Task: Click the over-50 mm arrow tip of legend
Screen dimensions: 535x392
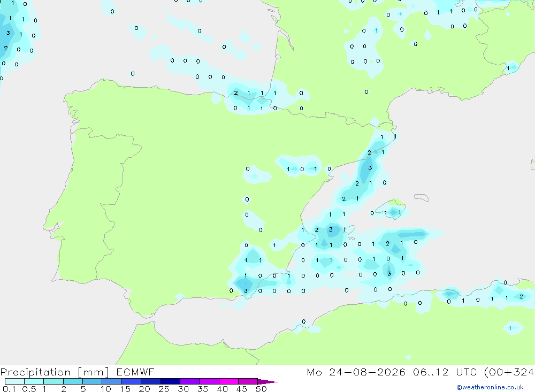Action: [x=267, y=382]
